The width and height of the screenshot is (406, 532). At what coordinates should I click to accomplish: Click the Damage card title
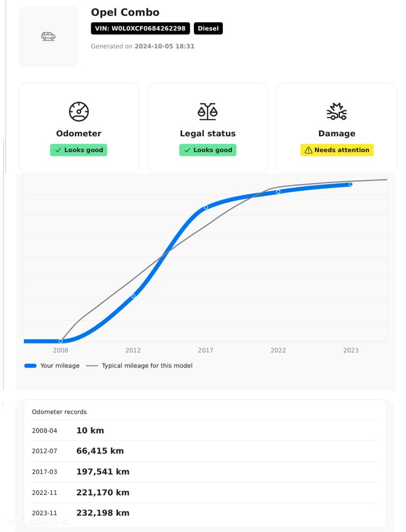click(337, 133)
